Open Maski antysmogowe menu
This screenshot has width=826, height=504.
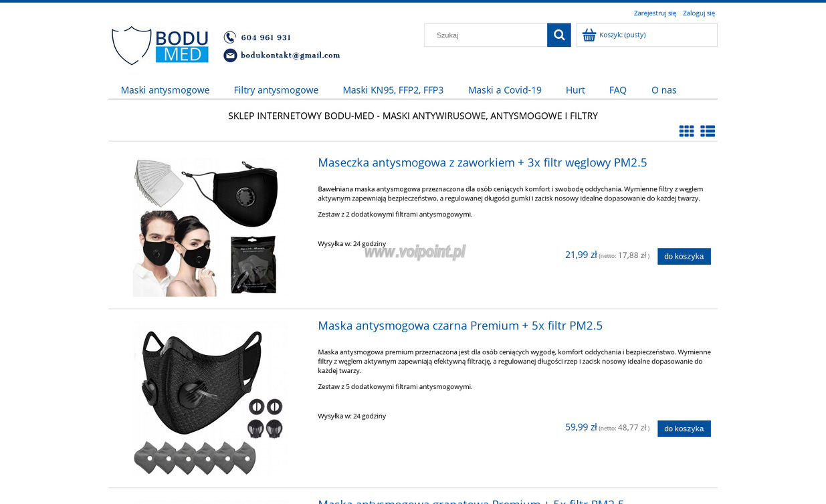pyautogui.click(x=165, y=90)
